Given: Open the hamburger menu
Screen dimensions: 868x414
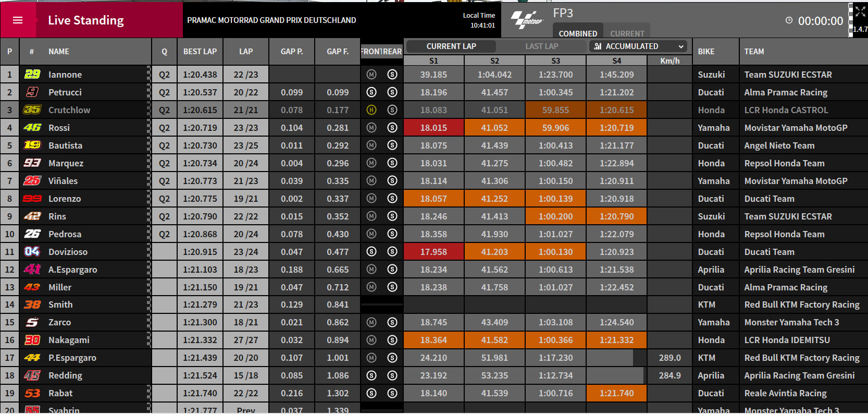Looking at the screenshot, I should pyautogui.click(x=18, y=20).
